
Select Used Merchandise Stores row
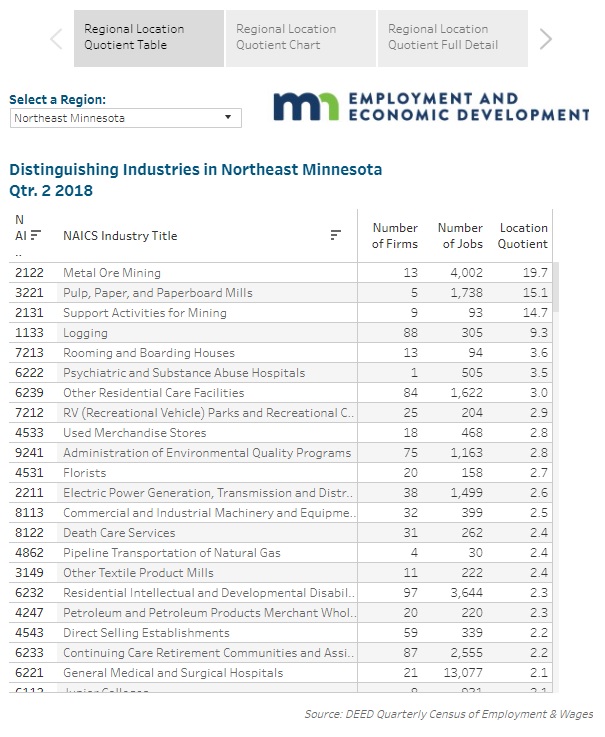click(x=281, y=432)
